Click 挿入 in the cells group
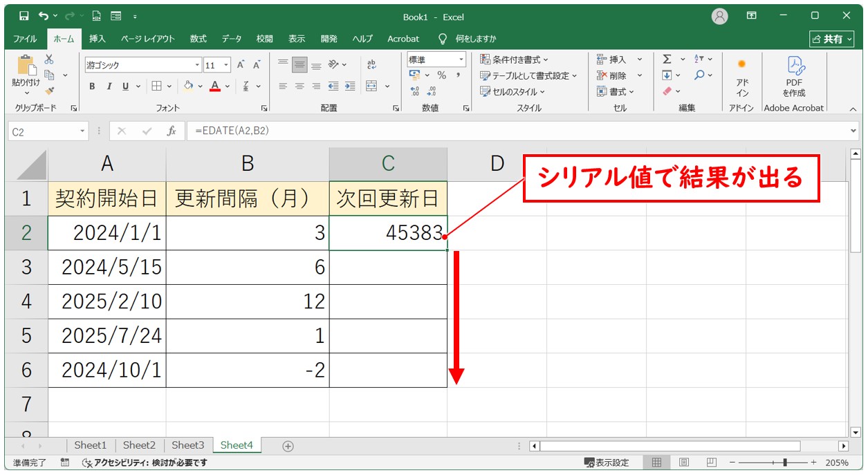The image size is (868, 475). pos(612,59)
